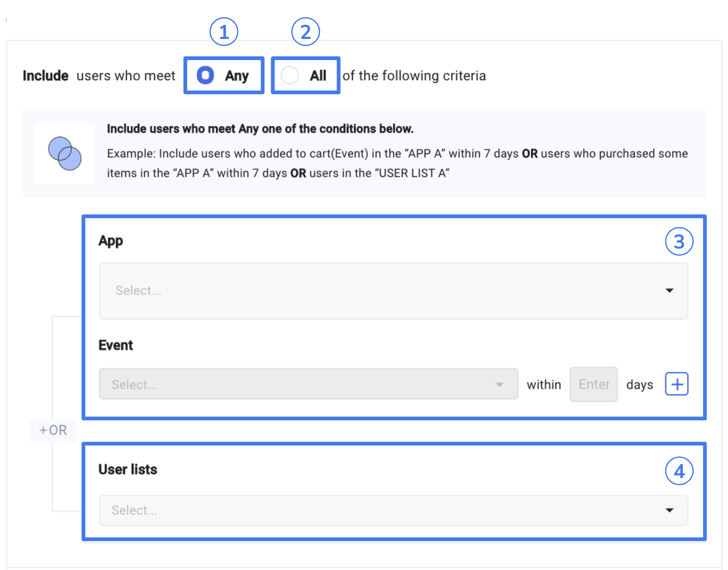Click the numbered circle 2 marker
The image size is (728, 570).
[x=306, y=32]
